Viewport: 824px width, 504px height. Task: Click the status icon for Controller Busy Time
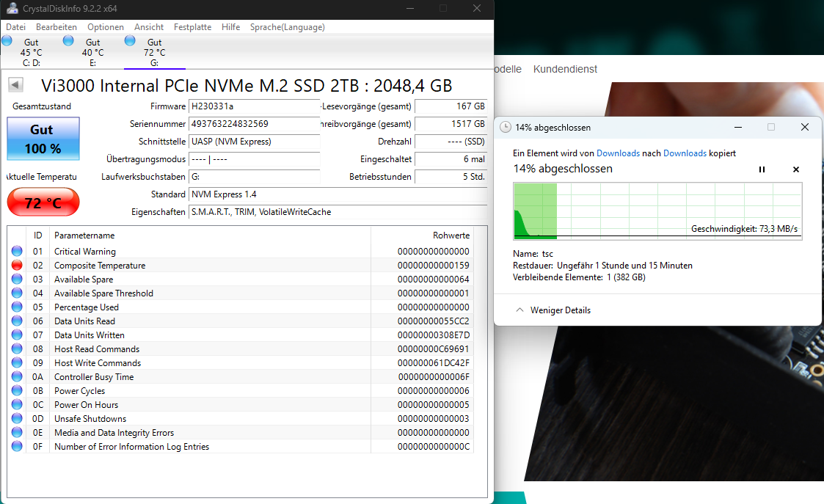(17, 377)
